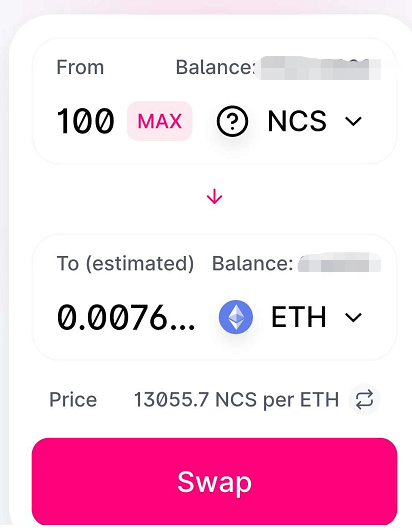Click the To (estimated) label

click(125, 263)
